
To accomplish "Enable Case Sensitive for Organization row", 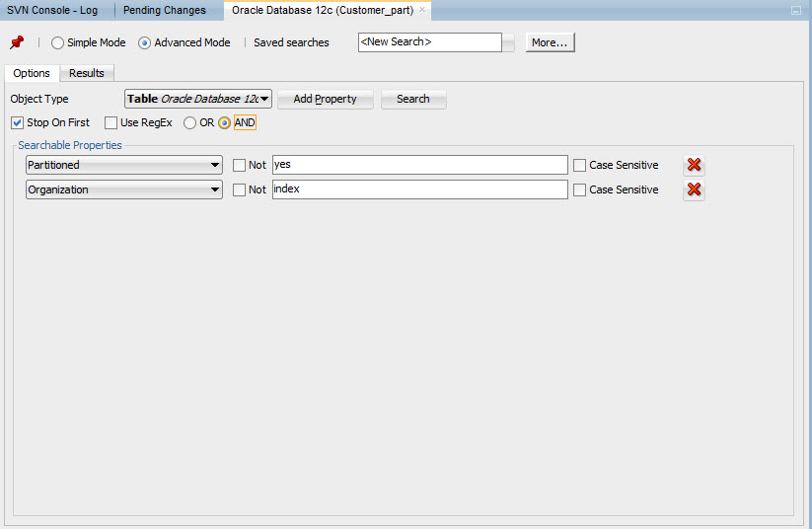I will click(x=579, y=189).
